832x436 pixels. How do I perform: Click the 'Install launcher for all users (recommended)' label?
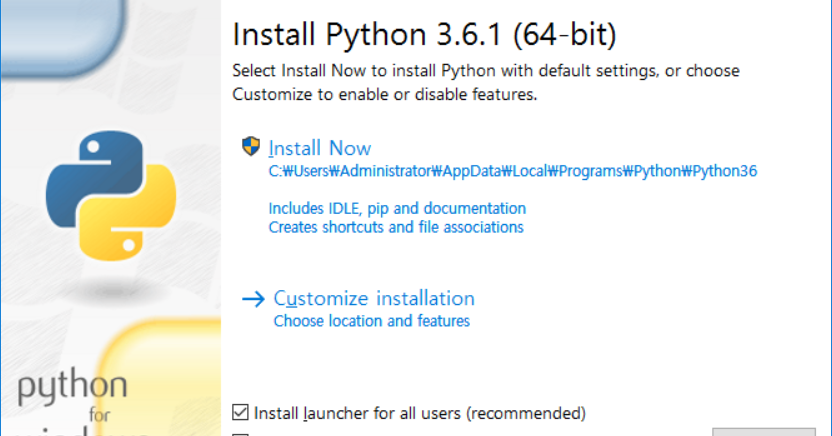click(420, 413)
